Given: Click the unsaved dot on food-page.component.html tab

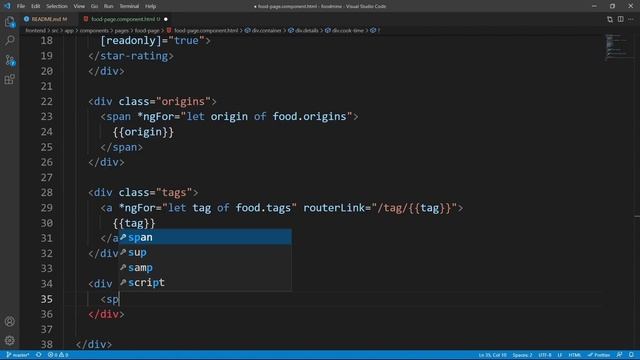Looking at the screenshot, I should (166, 19).
